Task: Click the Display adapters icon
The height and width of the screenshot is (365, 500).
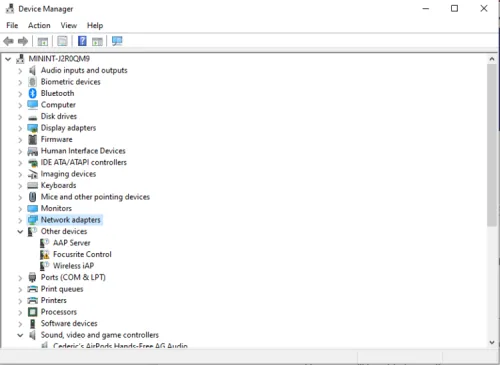Action: [x=32, y=128]
